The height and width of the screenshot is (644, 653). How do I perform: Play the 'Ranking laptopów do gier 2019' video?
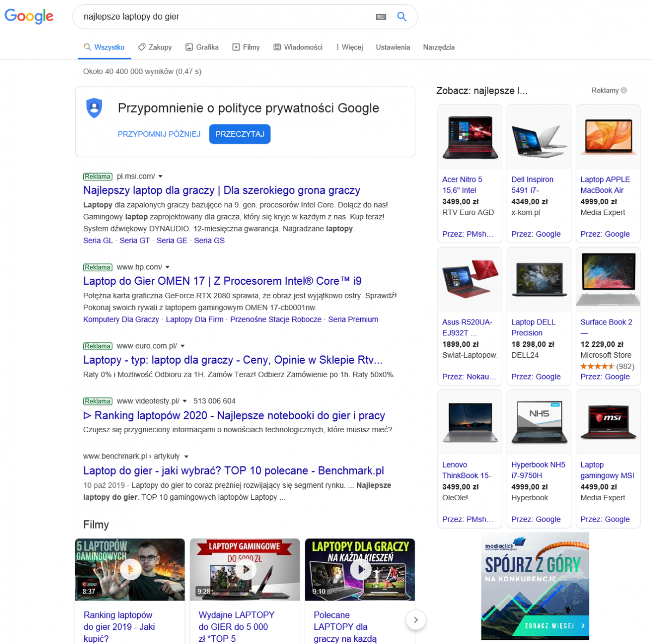[x=130, y=569]
